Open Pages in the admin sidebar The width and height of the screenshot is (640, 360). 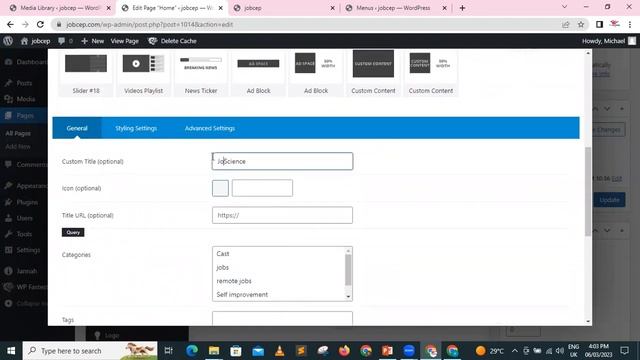click(24, 116)
